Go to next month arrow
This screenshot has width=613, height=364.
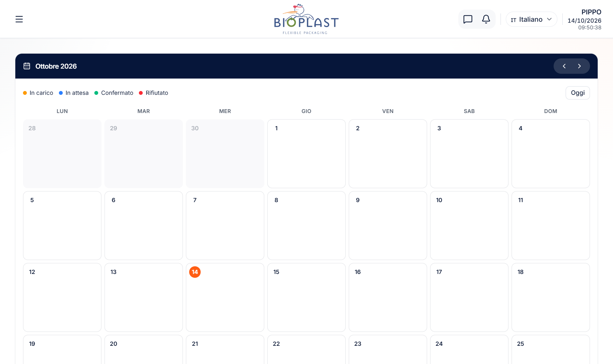579,66
